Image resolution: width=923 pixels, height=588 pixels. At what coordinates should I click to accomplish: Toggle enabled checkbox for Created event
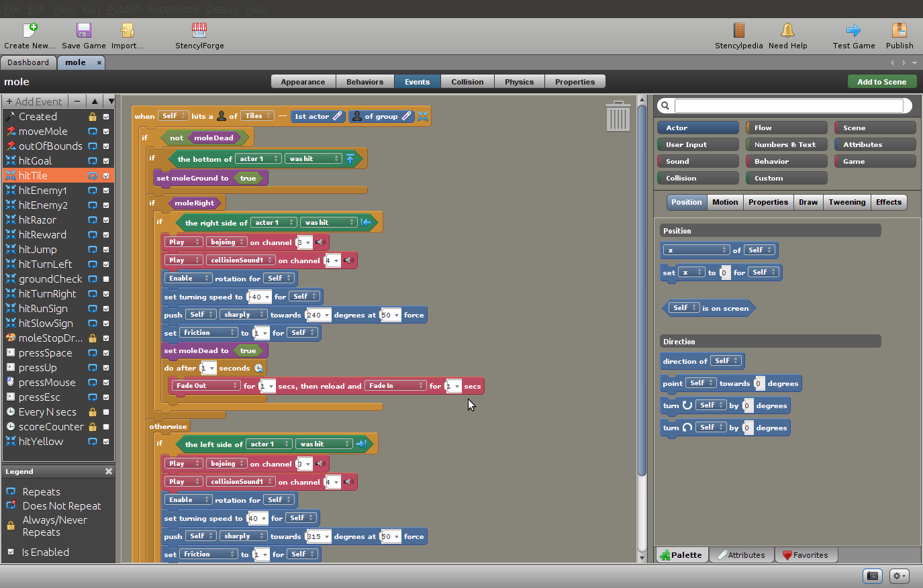click(x=106, y=117)
